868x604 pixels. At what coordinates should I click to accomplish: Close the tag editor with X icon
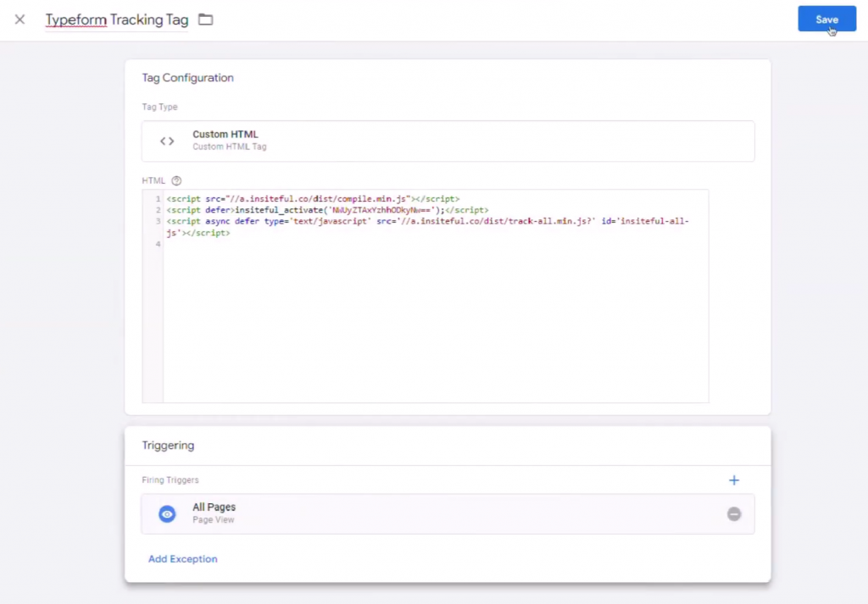20,20
